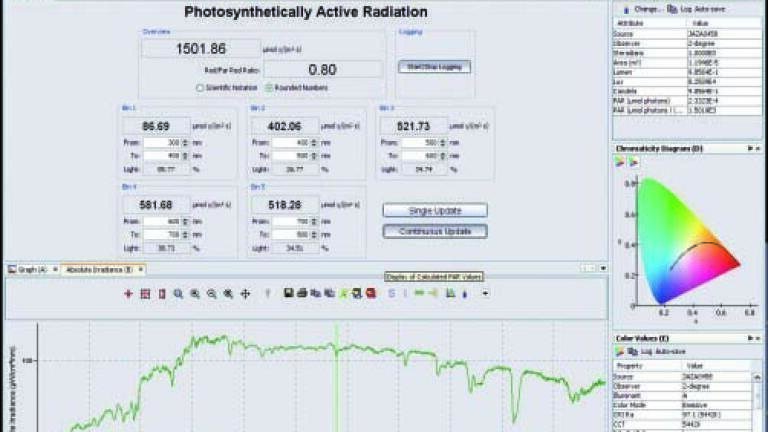Expand the Chromaticity Diagram panel arrow
768x432 pixels.
pyautogui.click(x=750, y=148)
